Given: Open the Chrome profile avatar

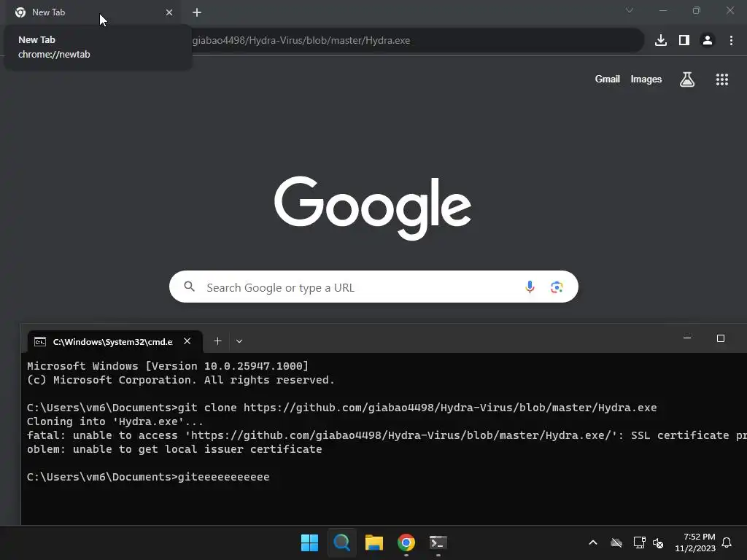Looking at the screenshot, I should point(708,41).
